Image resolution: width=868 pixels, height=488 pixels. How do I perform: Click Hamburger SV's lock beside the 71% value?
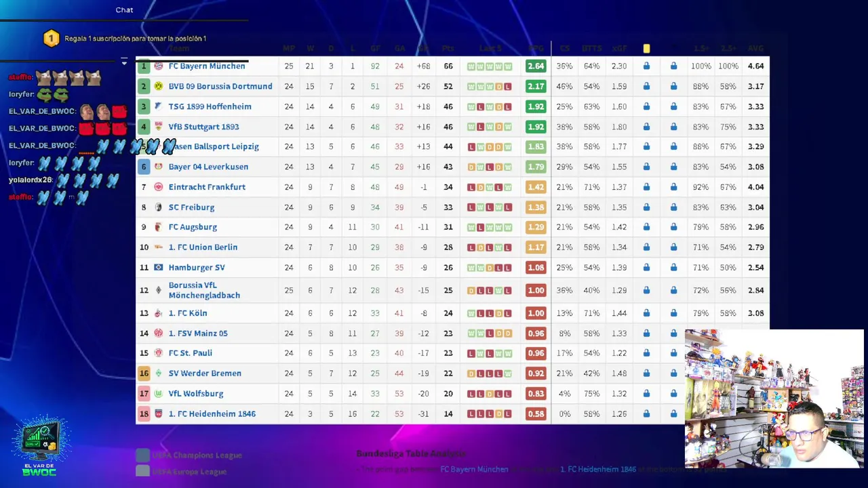673,268
